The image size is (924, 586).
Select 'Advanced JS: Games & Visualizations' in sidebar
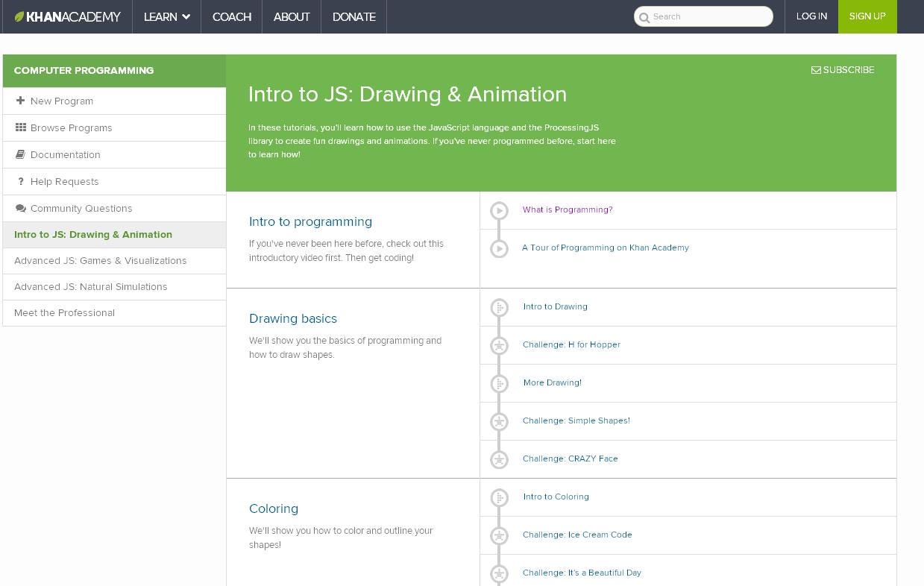pos(100,260)
